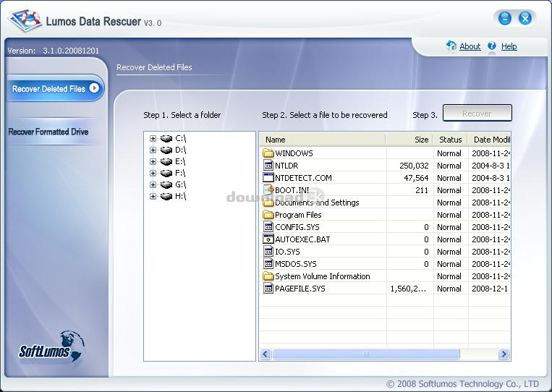Click the 47,564 size cell
This screenshot has height=392, width=552.
tap(416, 178)
